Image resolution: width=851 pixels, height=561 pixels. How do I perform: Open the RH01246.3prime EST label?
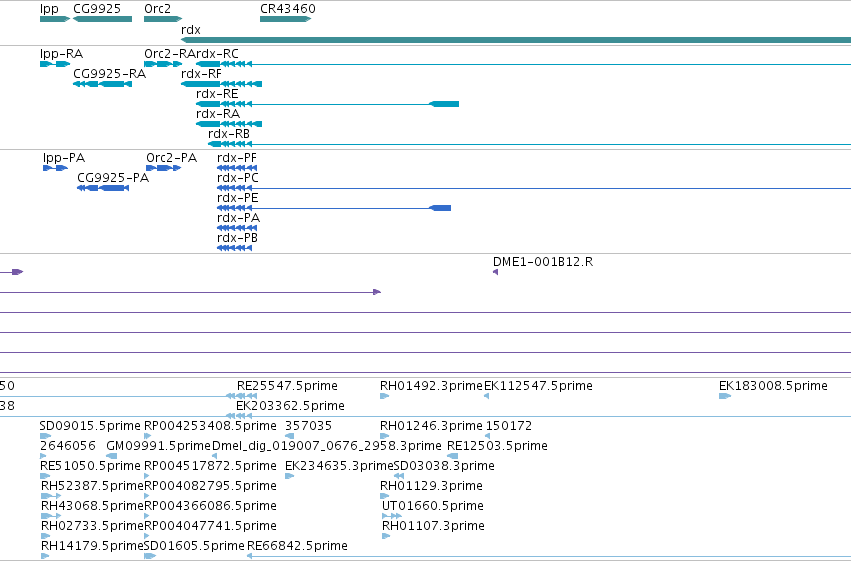[431, 426]
